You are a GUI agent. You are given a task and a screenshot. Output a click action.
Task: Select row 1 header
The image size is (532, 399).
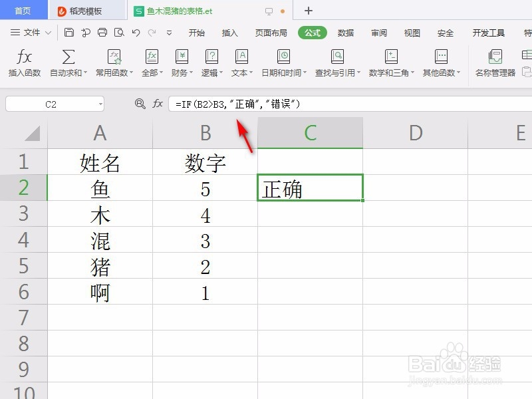[x=23, y=162]
